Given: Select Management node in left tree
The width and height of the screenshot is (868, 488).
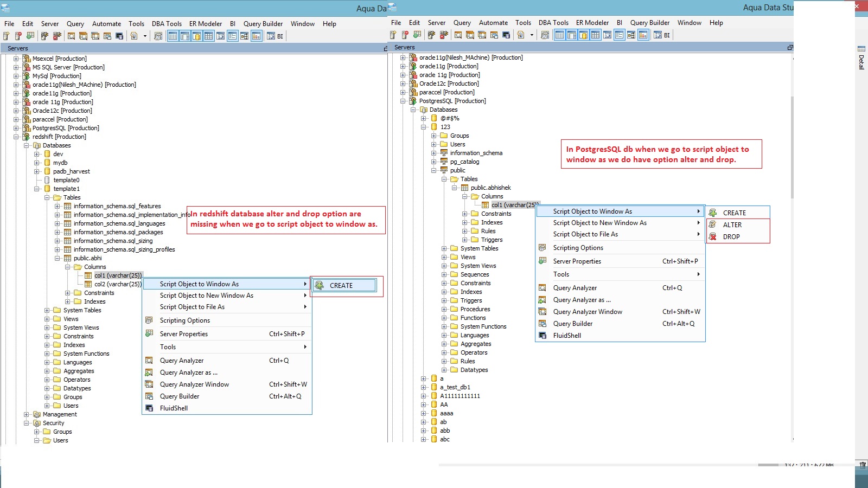Looking at the screenshot, I should point(60,414).
